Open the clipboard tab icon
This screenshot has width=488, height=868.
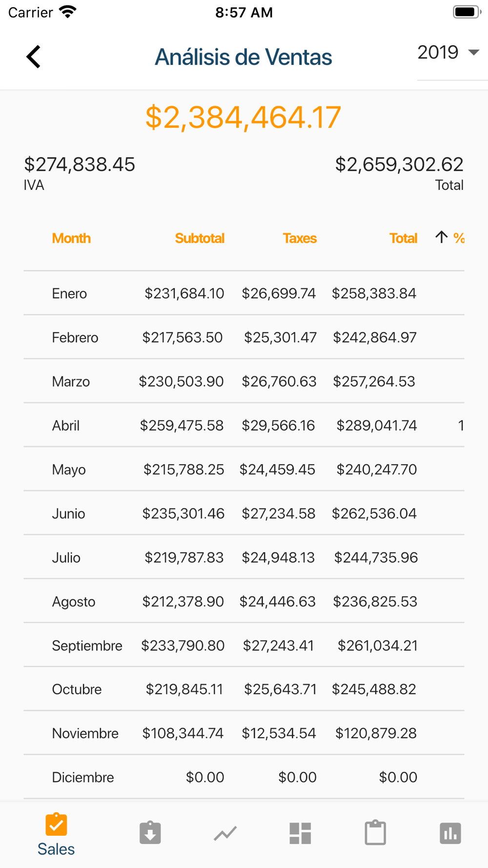tap(375, 833)
